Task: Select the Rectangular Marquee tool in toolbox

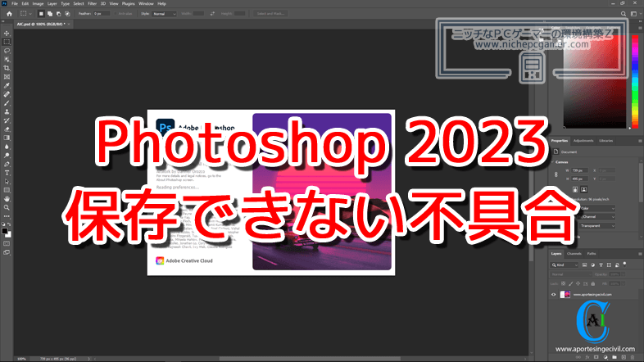Action: (7, 42)
